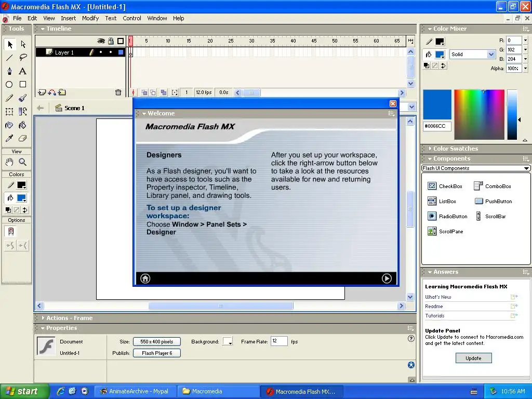532x399 pixels.
Task: Select the Eyedropper tool
Action: pos(9,138)
